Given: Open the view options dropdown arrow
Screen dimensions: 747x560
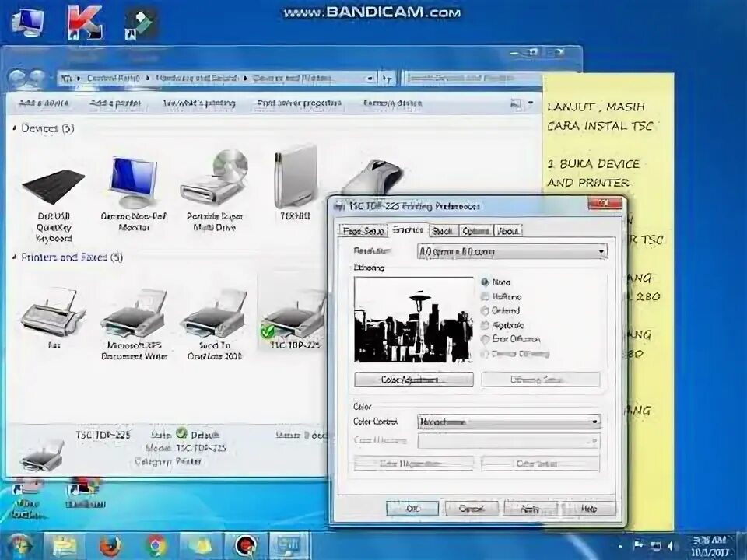Looking at the screenshot, I should click(531, 103).
